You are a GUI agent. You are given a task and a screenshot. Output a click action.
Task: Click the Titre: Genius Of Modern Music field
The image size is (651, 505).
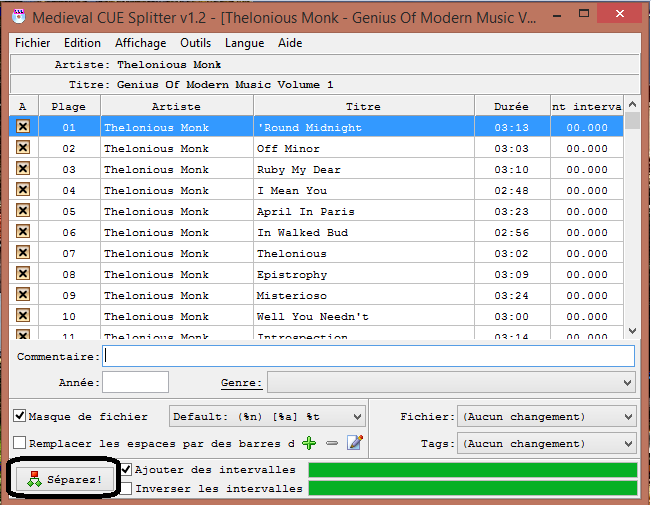coord(324,84)
